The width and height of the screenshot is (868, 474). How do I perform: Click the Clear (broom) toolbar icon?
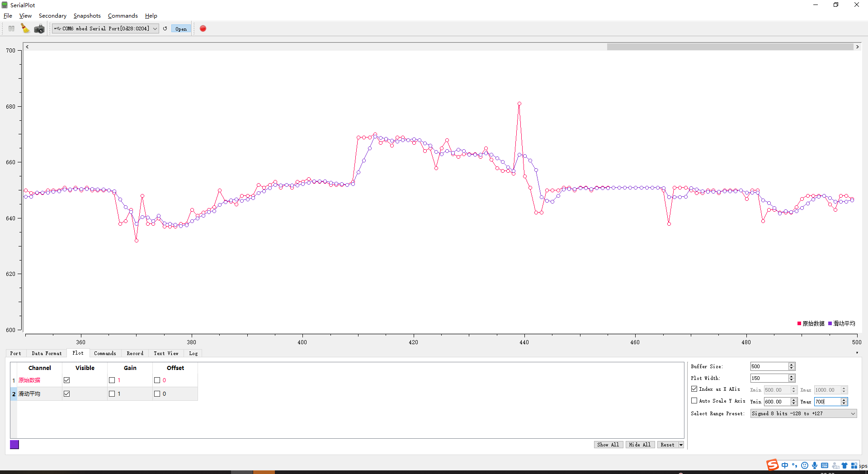25,28
